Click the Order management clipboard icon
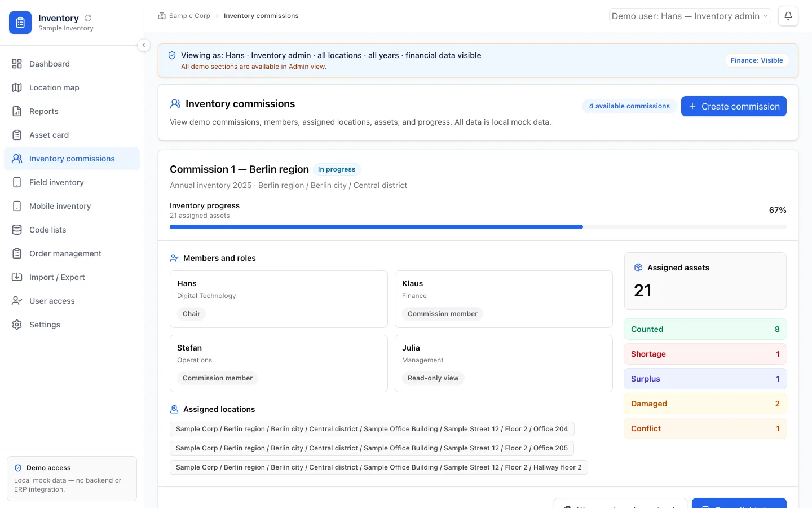 coord(17,253)
